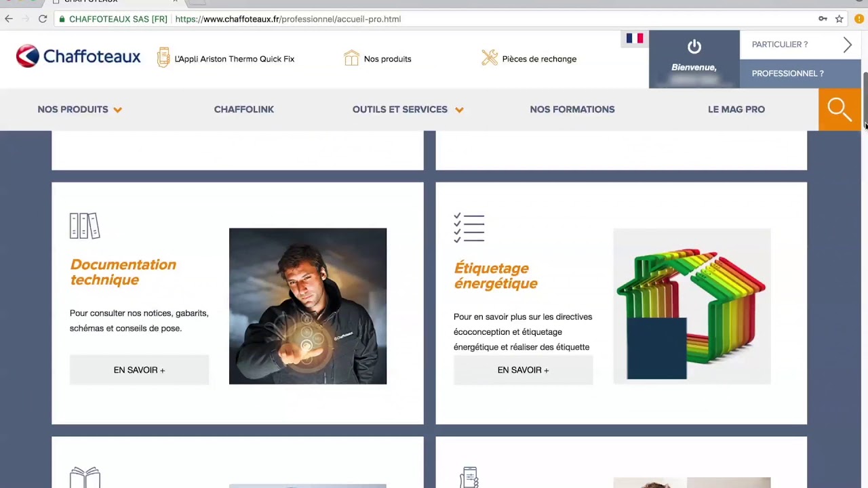
Task: Click the Documentation technique heading
Action: pos(123,272)
